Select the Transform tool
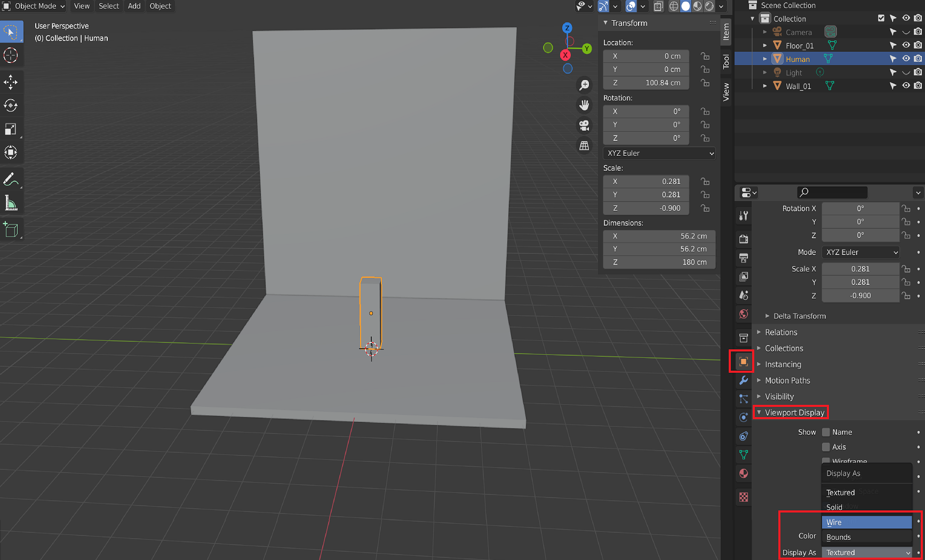 point(11,153)
